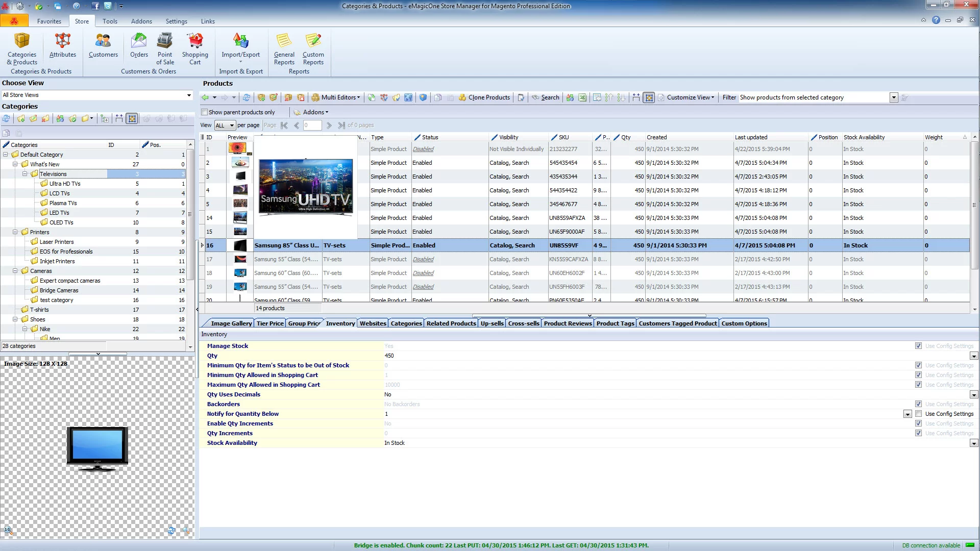Open the Shopping Cart icon
980x551 pixels.
click(195, 49)
